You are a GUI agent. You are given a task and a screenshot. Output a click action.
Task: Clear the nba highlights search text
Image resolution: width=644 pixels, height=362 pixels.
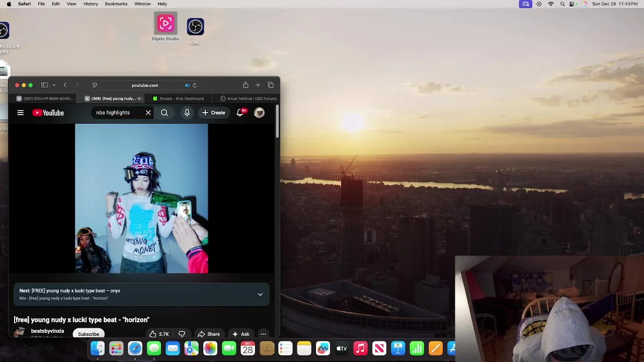coord(148,113)
